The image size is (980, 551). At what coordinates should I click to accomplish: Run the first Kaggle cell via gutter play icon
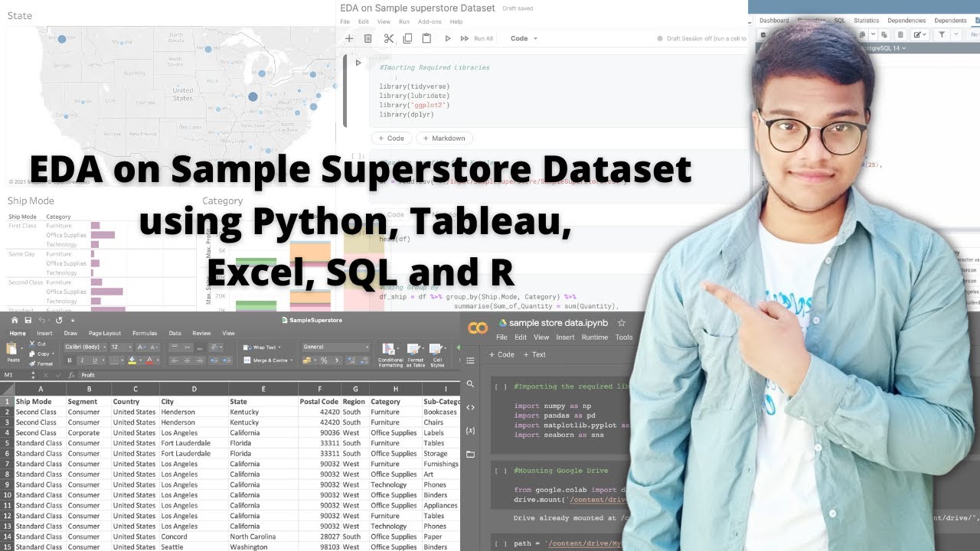coord(358,63)
